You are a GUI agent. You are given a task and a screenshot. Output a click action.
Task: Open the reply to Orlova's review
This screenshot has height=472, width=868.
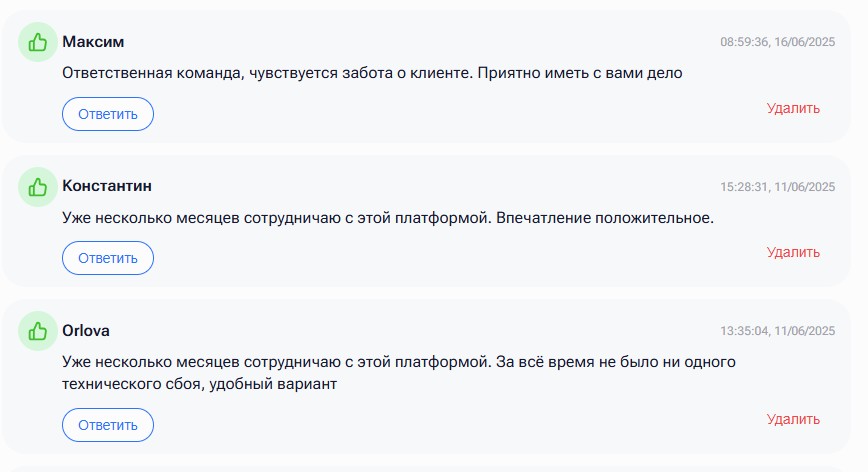point(108,425)
